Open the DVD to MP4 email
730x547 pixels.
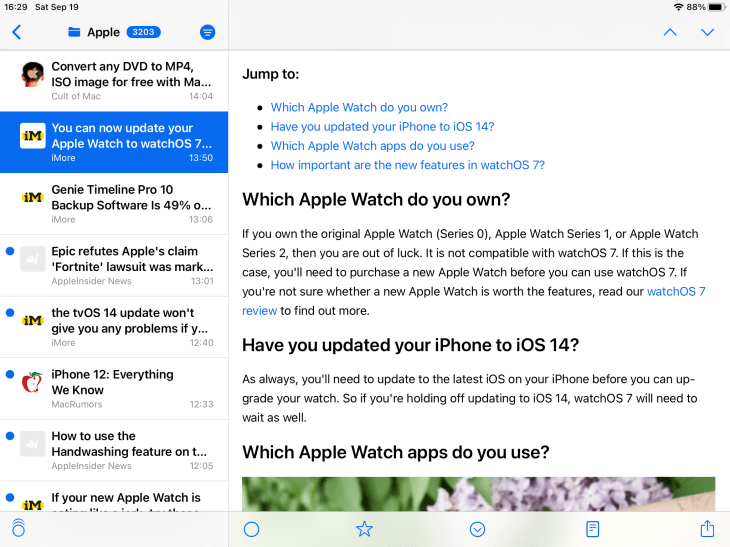click(114, 81)
